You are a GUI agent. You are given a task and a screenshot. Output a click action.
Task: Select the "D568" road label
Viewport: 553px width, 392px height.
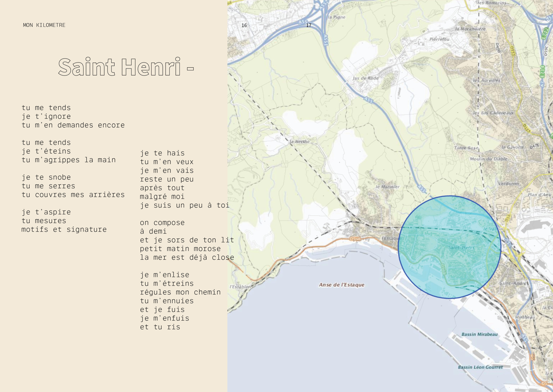coord(355,239)
